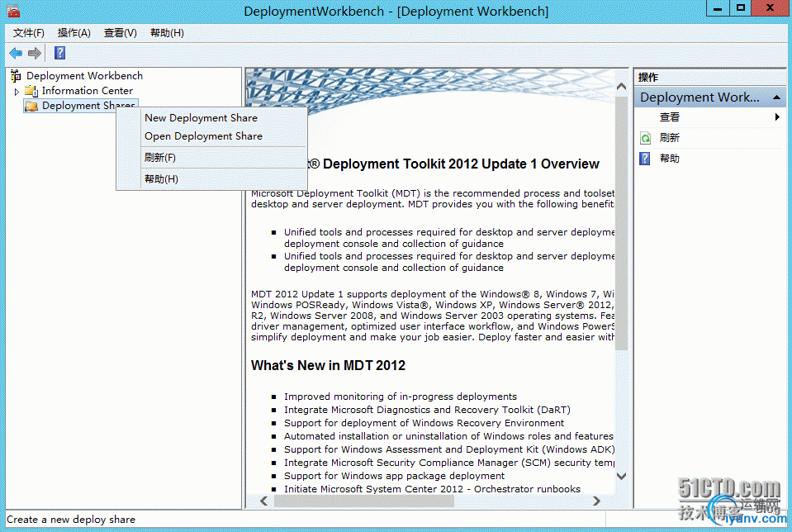Maximize the DeploymentWorkbench window
The image size is (792, 532).
[741, 8]
